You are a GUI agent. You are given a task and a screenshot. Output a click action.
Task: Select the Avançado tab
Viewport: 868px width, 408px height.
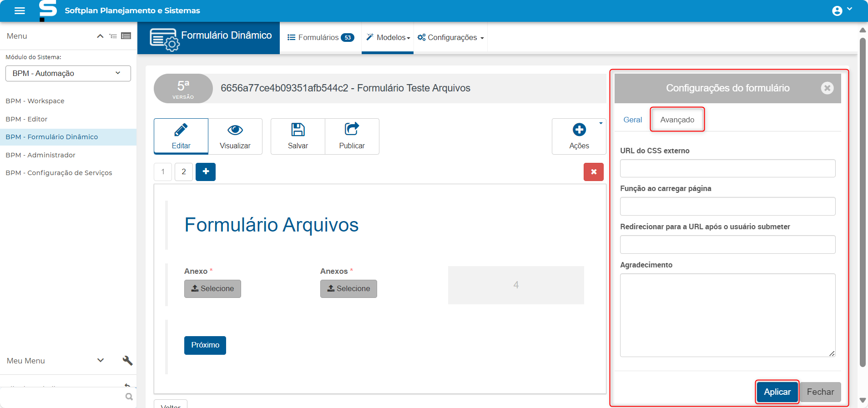pyautogui.click(x=677, y=120)
